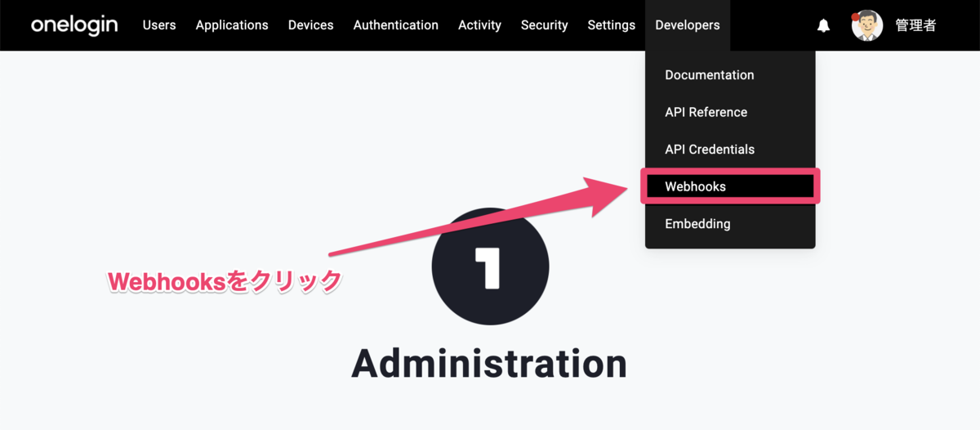Open the notifications bell
This screenshot has width=980, height=430.
(x=823, y=25)
